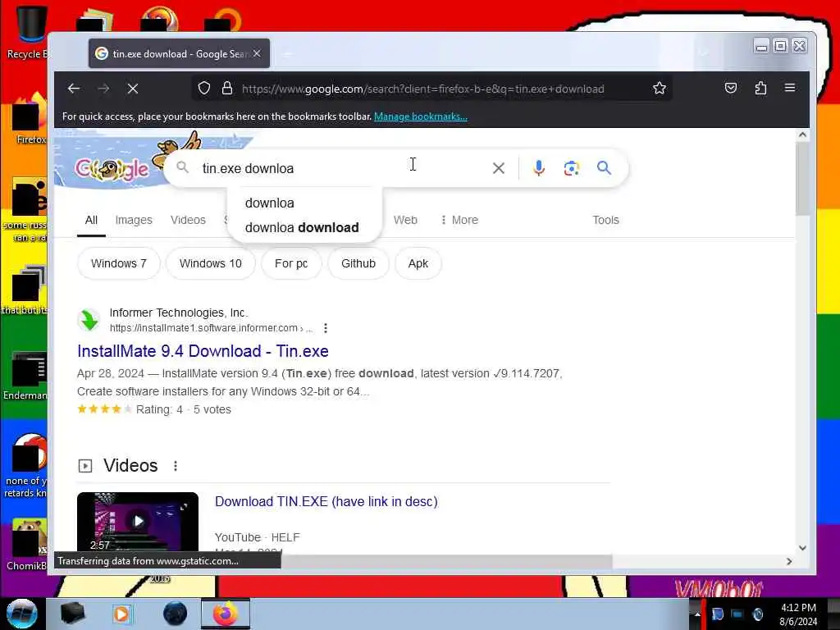Open the Extensions puzzle icon
This screenshot has height=630, width=840.
pyautogui.click(x=760, y=89)
